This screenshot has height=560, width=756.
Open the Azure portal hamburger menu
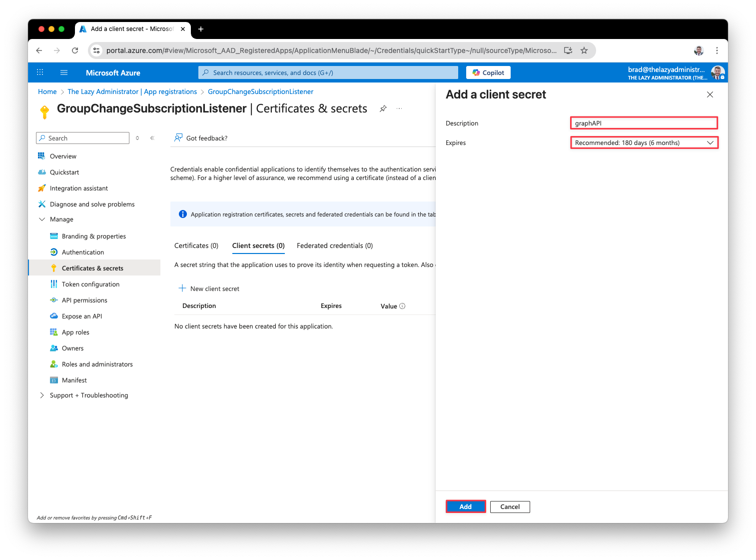click(64, 72)
